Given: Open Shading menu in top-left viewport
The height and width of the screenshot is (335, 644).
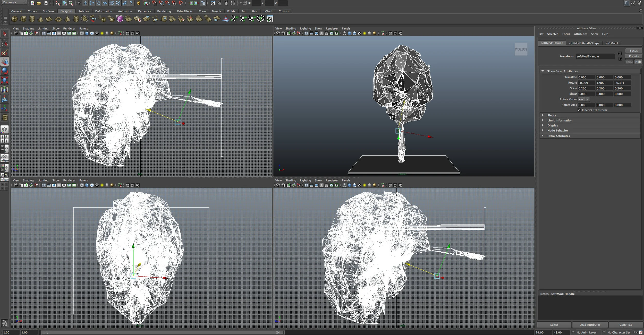Looking at the screenshot, I should pos(28,29).
